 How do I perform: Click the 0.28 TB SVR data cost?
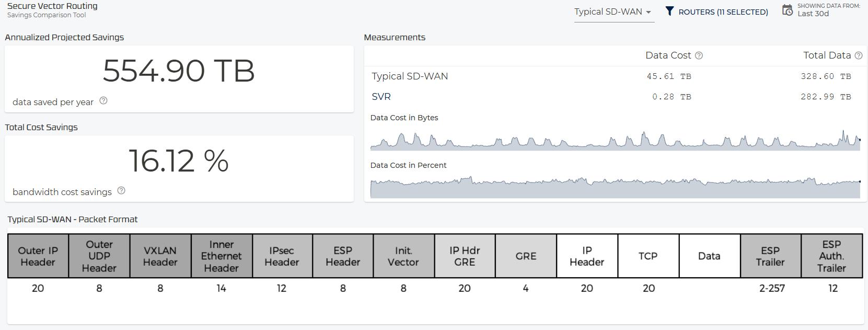tap(672, 97)
